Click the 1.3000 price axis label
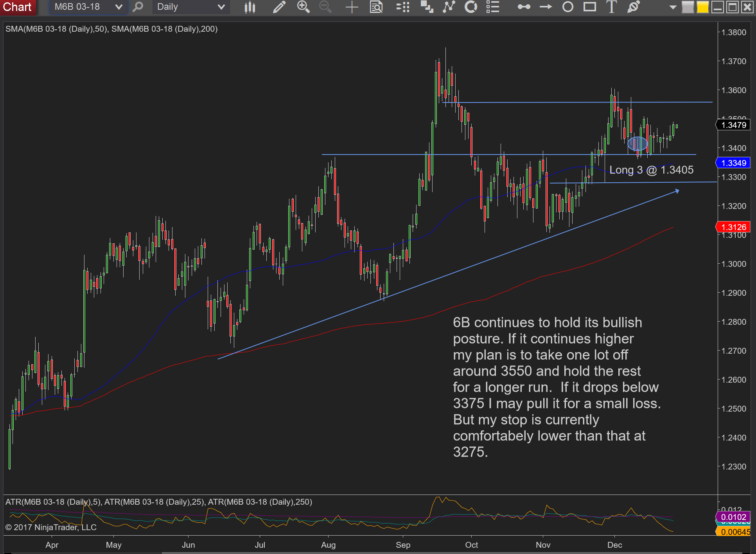Viewport: 756px width, 554px height. coord(734,264)
